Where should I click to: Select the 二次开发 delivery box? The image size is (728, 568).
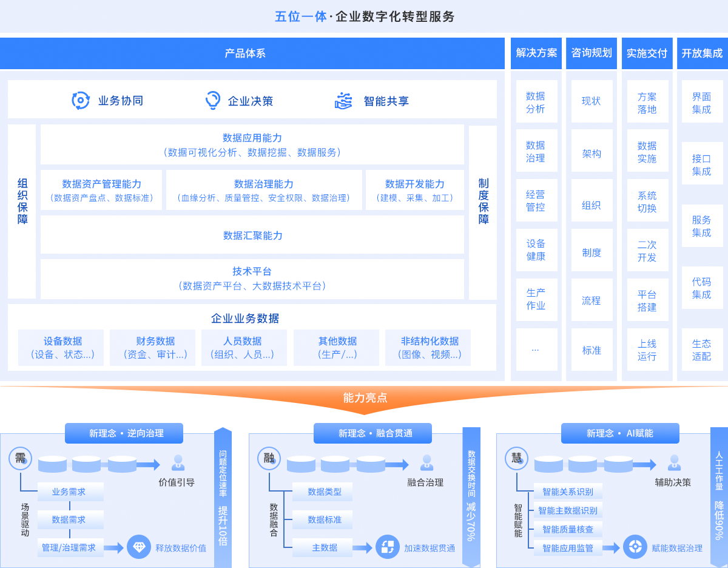[647, 251]
